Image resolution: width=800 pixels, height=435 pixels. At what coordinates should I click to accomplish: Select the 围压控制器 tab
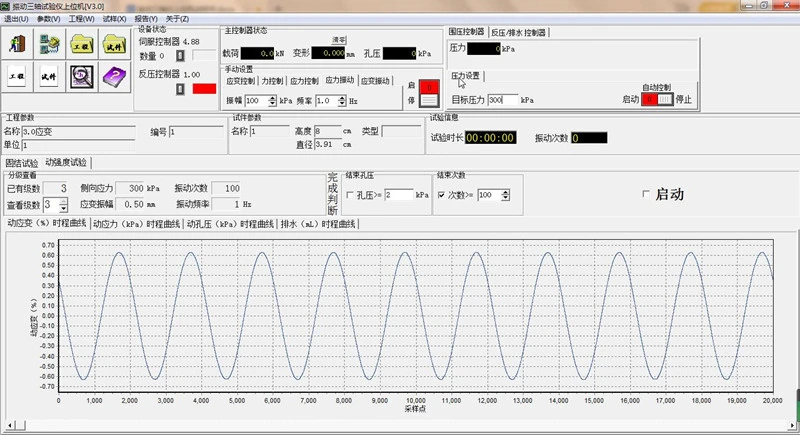[x=466, y=32]
